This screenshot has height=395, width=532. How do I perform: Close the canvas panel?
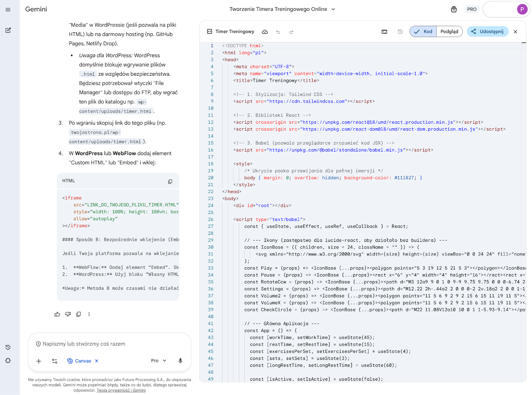(515, 32)
